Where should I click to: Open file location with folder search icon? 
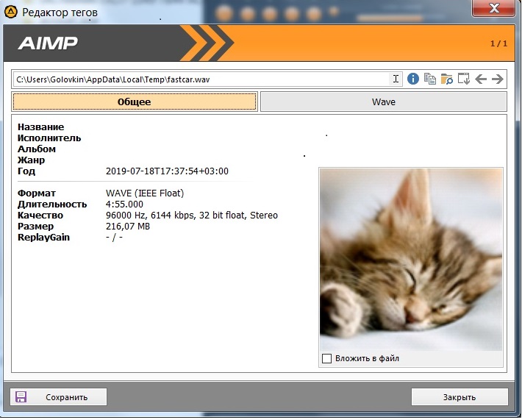tap(447, 79)
